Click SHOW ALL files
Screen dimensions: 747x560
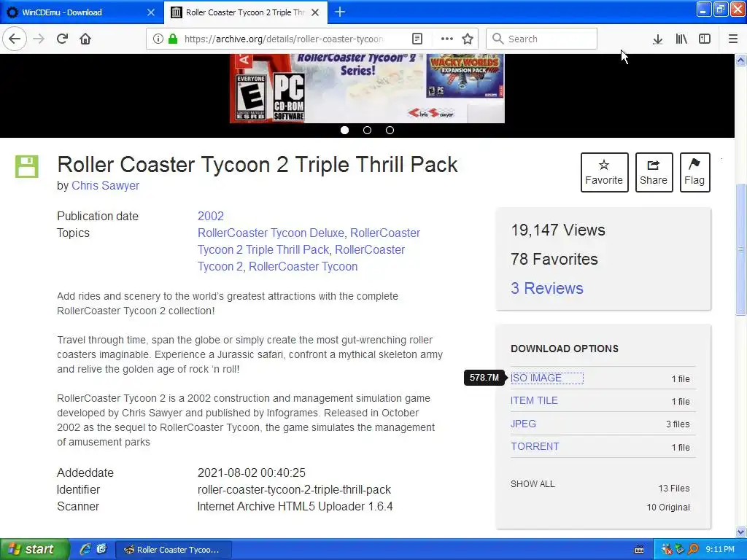coord(533,484)
